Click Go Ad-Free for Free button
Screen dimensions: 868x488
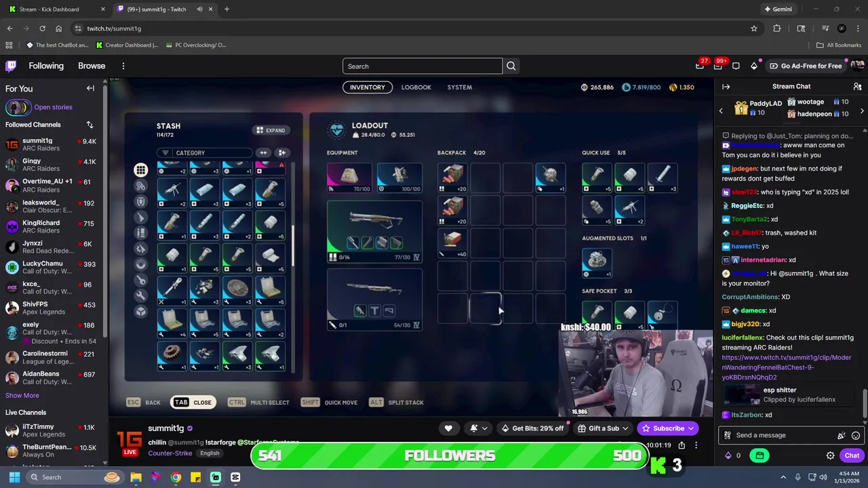[805, 66]
